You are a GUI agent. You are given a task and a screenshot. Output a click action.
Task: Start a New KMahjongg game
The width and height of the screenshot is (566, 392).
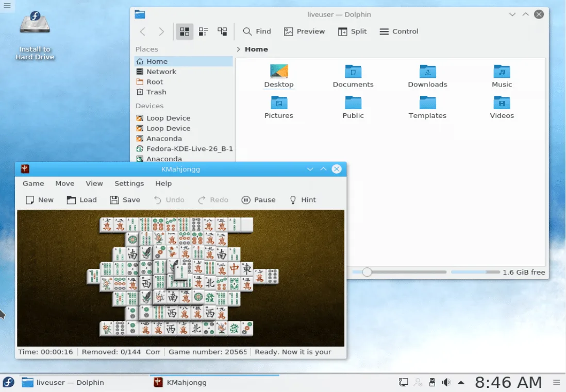(39, 200)
